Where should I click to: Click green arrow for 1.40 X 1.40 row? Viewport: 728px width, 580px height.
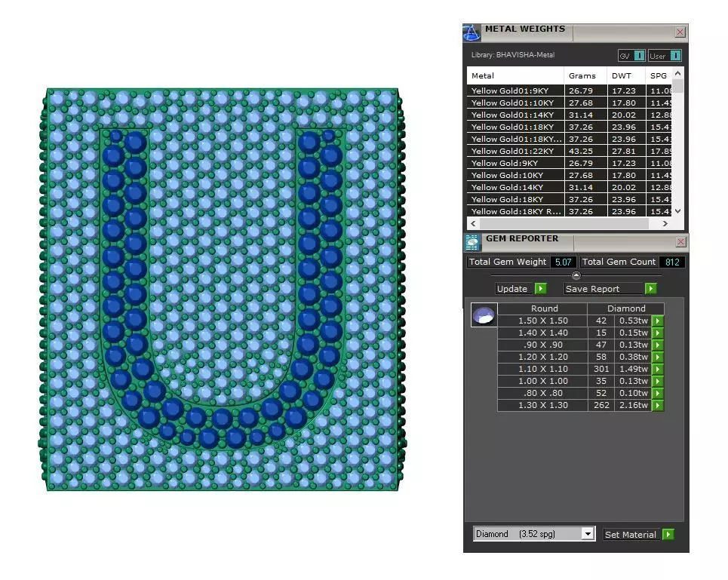pyautogui.click(x=657, y=333)
